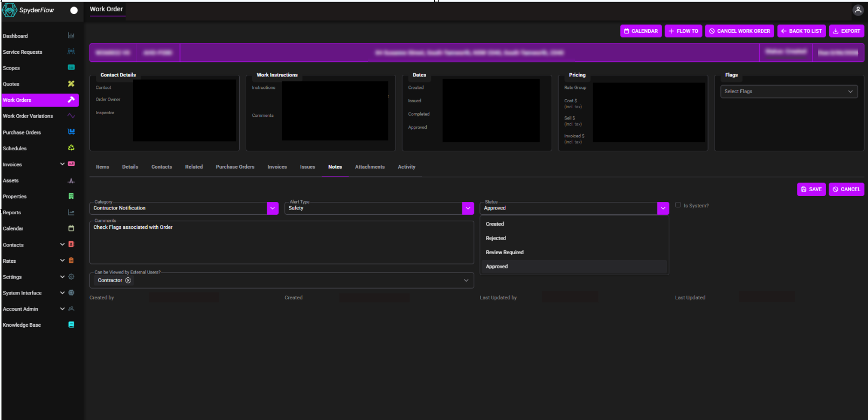Click the Rates clipboard icon
This screenshot has height=420, width=868.
click(x=71, y=261)
